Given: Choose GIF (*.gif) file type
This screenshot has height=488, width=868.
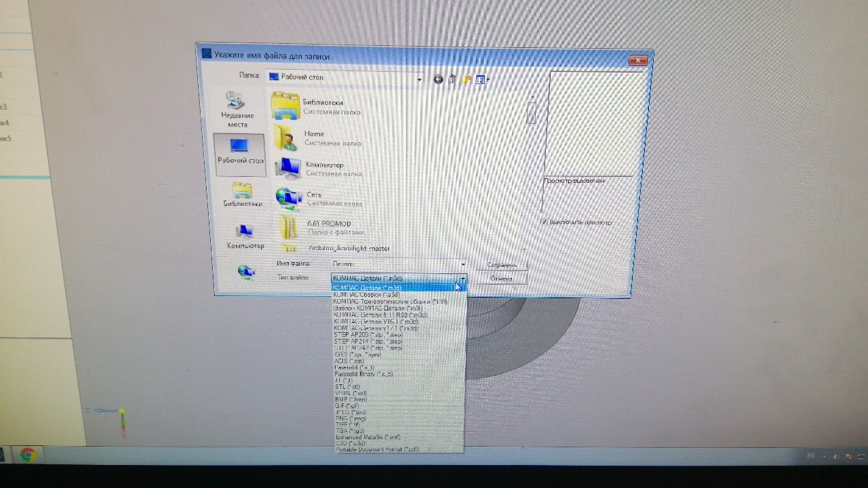Looking at the screenshot, I should [399, 405].
